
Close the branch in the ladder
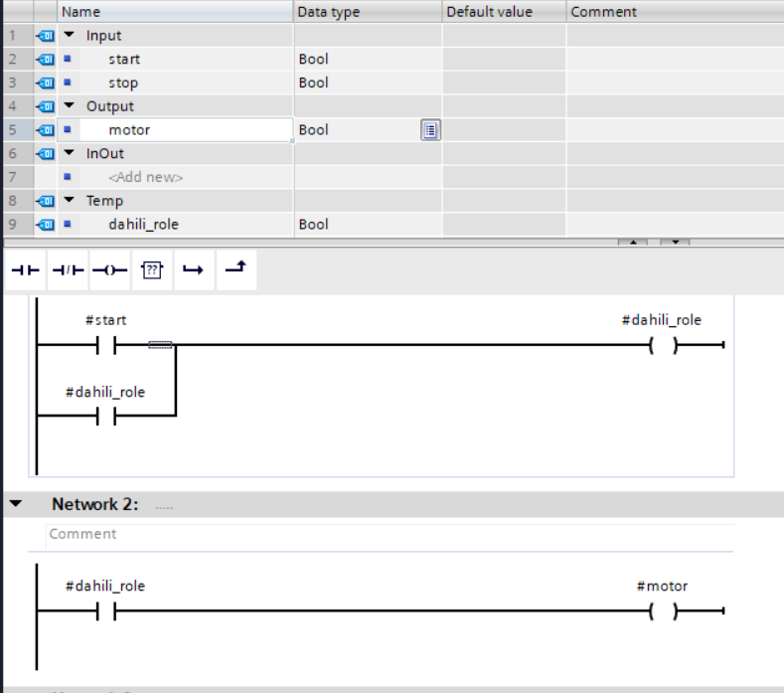[x=236, y=270]
